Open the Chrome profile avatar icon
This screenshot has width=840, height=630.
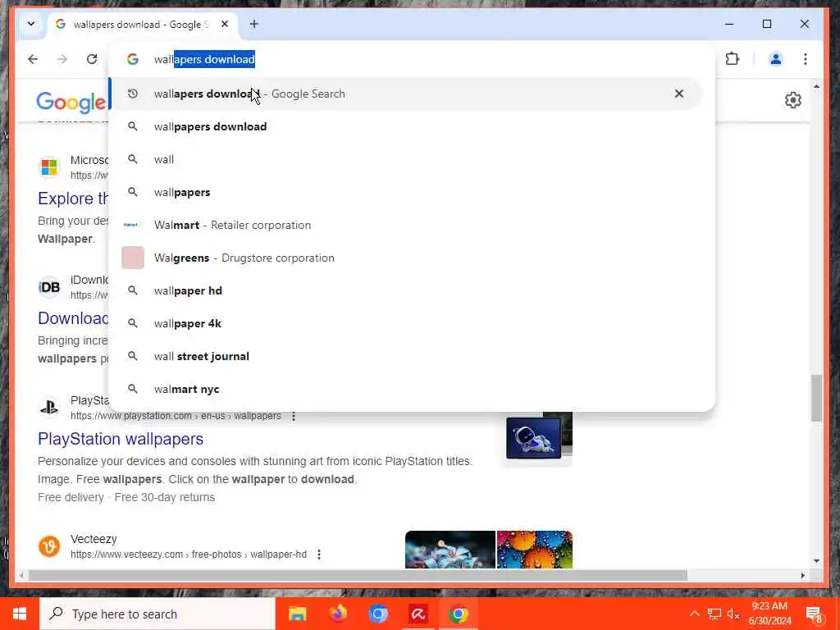(775, 59)
